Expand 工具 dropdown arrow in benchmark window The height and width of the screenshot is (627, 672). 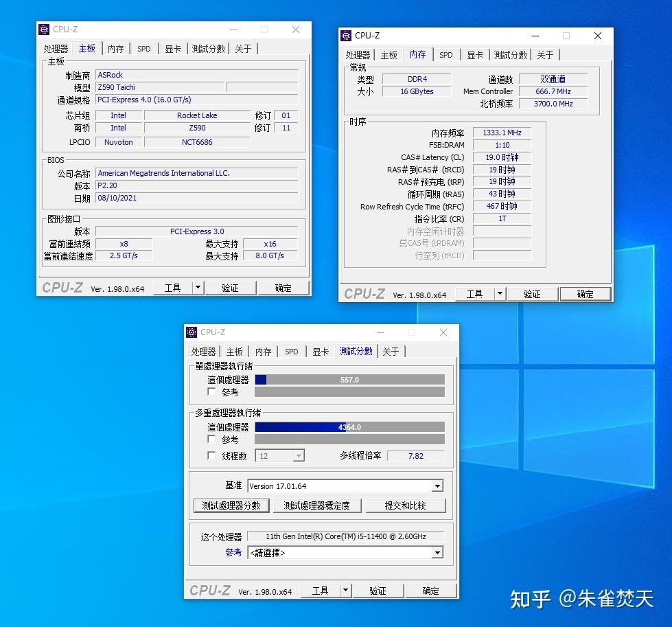coord(345,591)
